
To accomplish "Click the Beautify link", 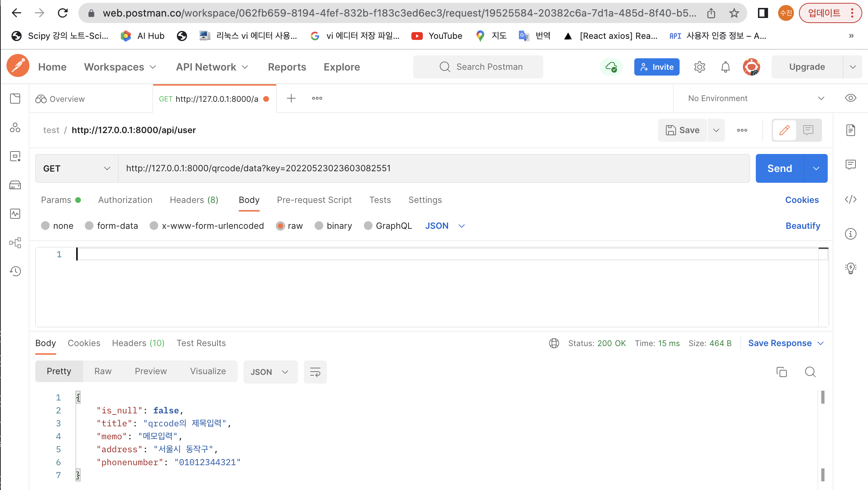I will pyautogui.click(x=803, y=226).
